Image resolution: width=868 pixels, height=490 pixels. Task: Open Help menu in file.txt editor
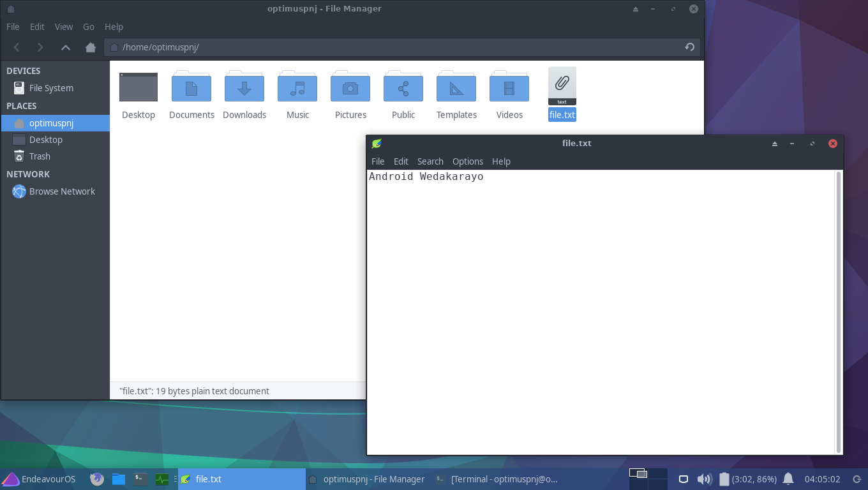coord(501,161)
